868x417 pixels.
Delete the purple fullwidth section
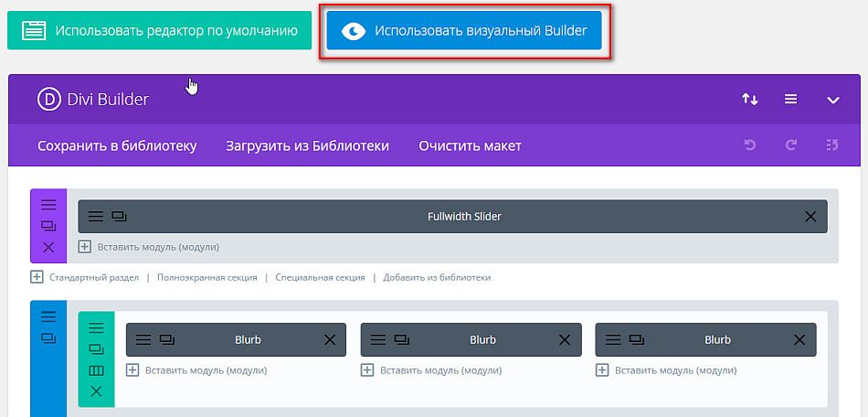click(x=48, y=248)
